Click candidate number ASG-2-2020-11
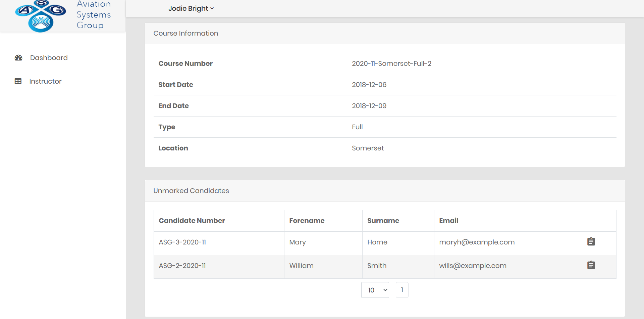Image resolution: width=644 pixels, height=319 pixels. tap(182, 266)
